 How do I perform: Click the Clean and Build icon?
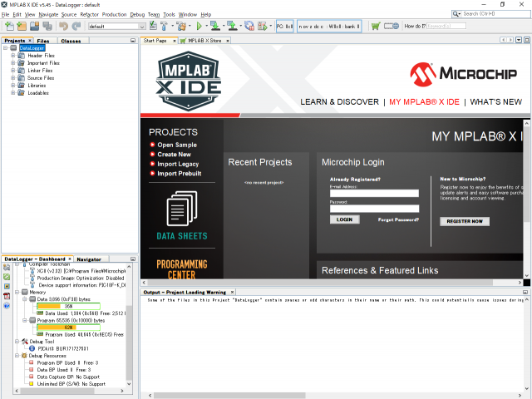tap(181, 26)
